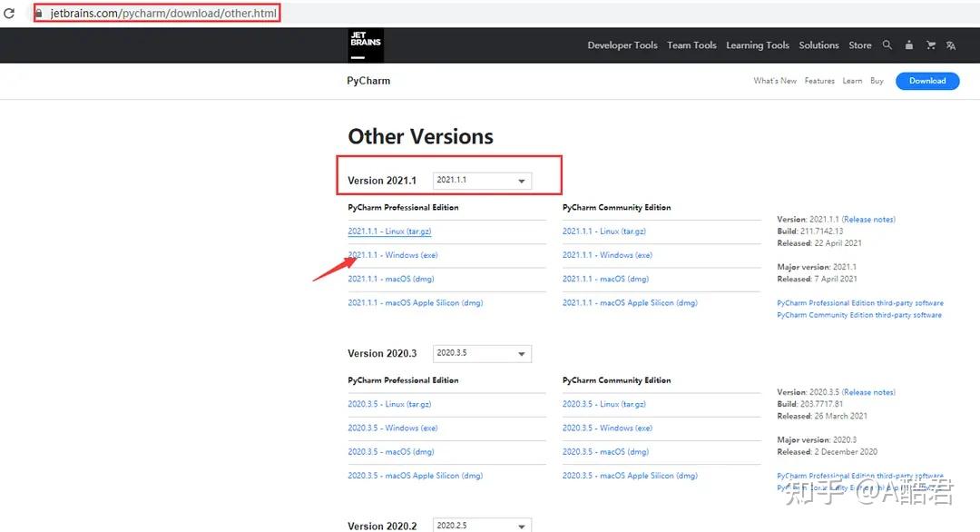
Task: Download Professional 2021.1.1 Windows exe
Action: click(393, 255)
